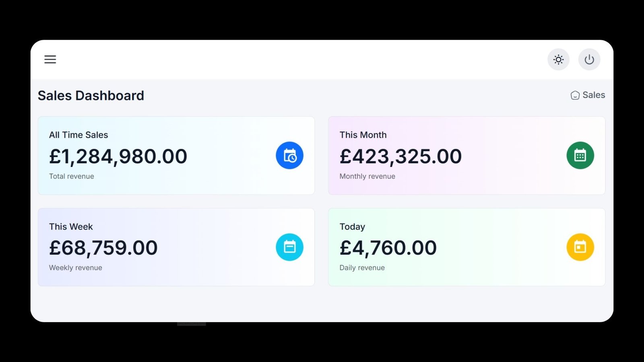Click the £1,284,980.00 total amount
Screen dimensions: 644x362
click(x=118, y=156)
